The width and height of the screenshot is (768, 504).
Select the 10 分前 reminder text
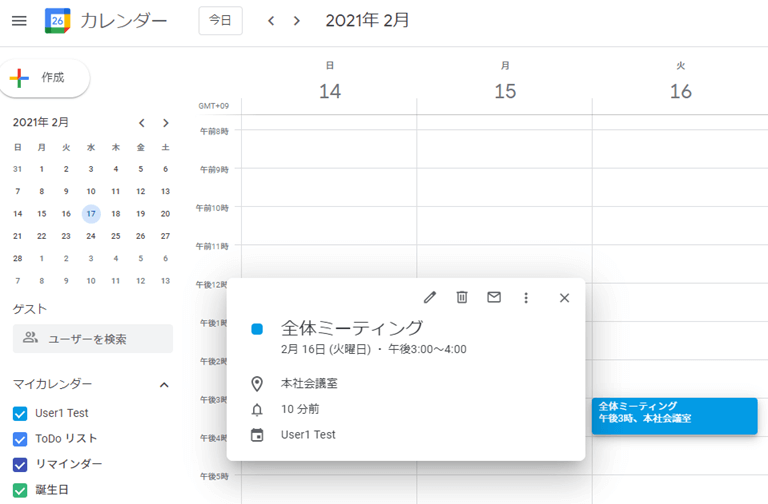click(300, 409)
